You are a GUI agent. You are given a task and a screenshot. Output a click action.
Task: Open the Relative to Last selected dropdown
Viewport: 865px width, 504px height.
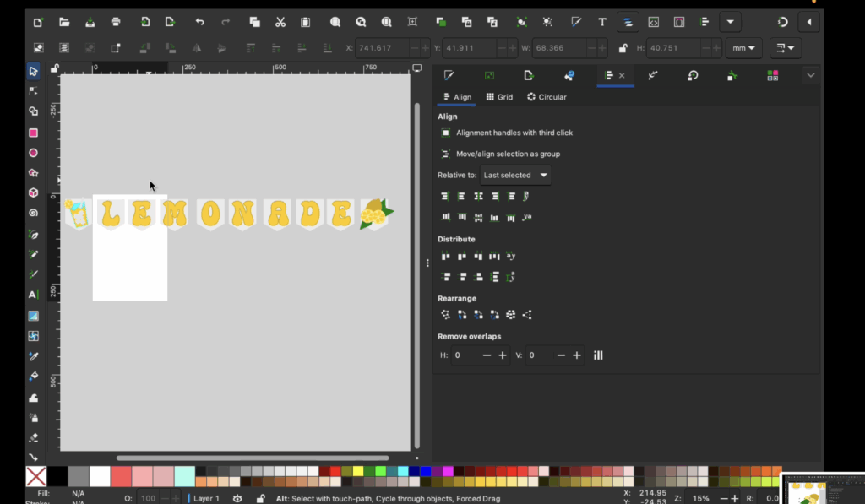point(515,176)
